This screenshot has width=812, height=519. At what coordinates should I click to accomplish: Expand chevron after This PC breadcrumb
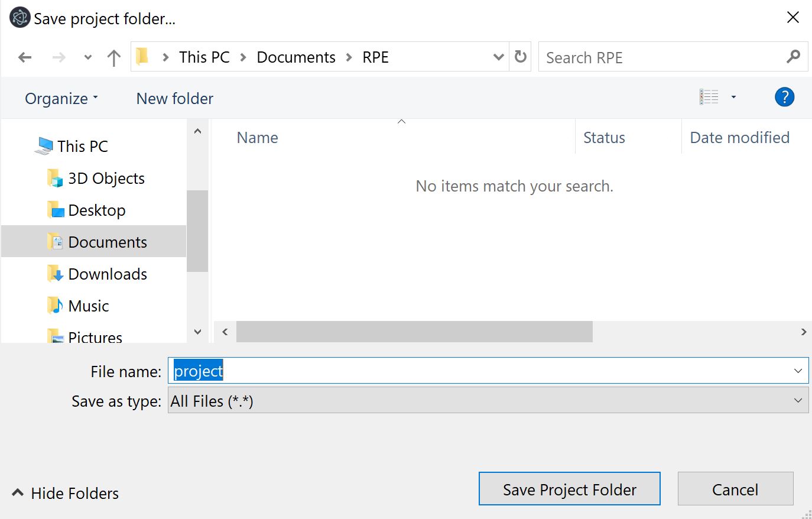[x=243, y=57]
